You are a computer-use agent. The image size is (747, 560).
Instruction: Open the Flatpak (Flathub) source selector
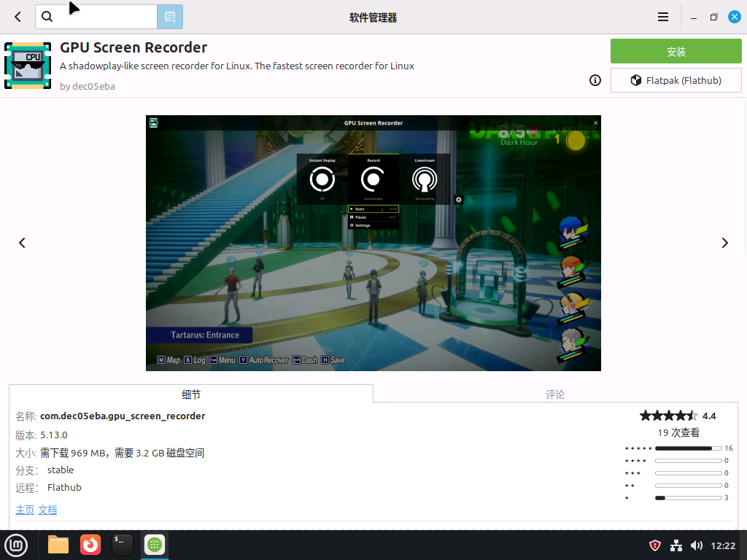tap(676, 80)
